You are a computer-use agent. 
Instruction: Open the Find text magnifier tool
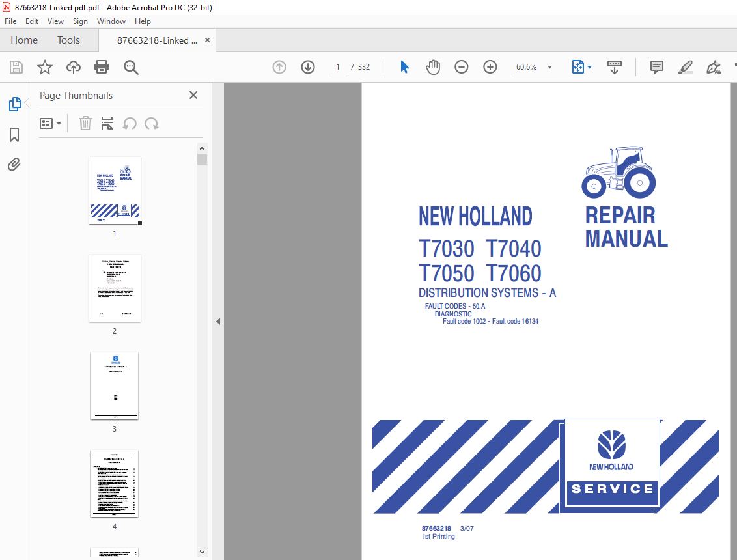tap(131, 67)
